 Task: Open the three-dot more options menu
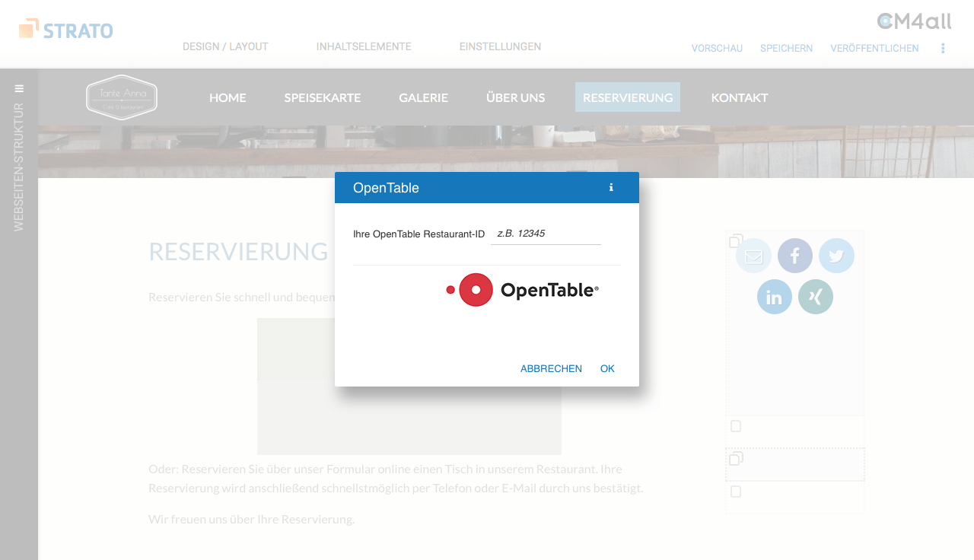(943, 48)
